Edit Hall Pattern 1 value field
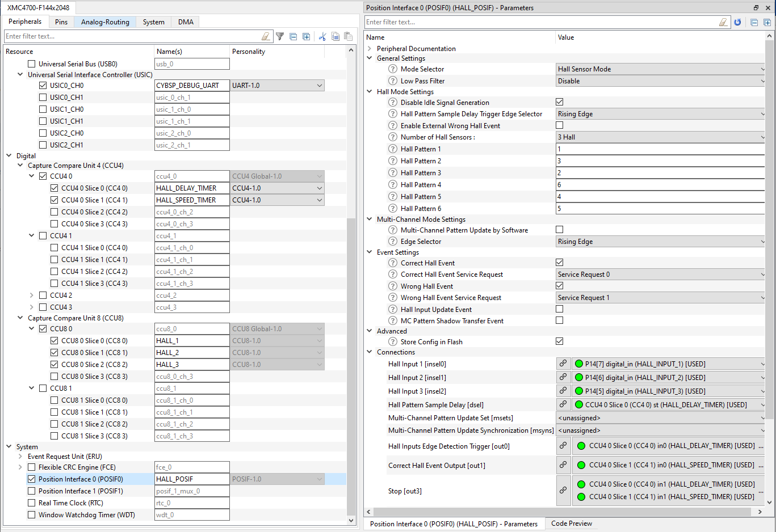This screenshot has height=532, width=776. point(661,149)
